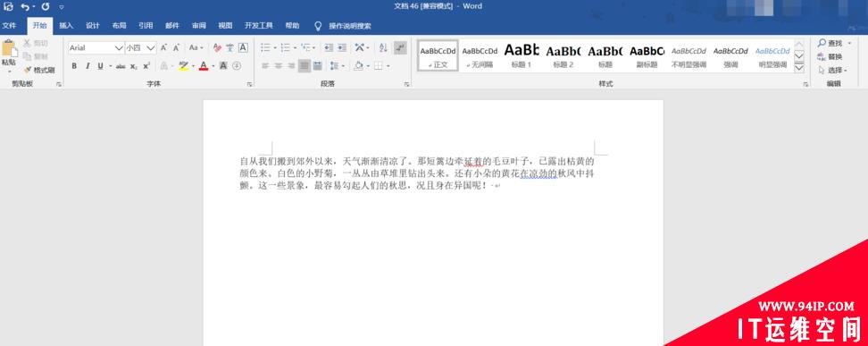Apply the red font color swatch
This screenshot has height=346, width=868.
tap(204, 66)
